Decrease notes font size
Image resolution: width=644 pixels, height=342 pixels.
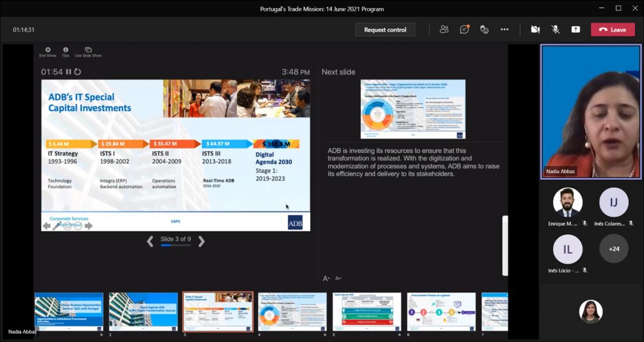click(x=338, y=279)
